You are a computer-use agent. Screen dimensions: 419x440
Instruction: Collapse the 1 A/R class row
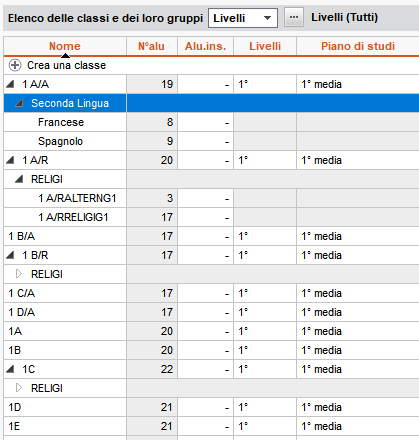click(10, 160)
